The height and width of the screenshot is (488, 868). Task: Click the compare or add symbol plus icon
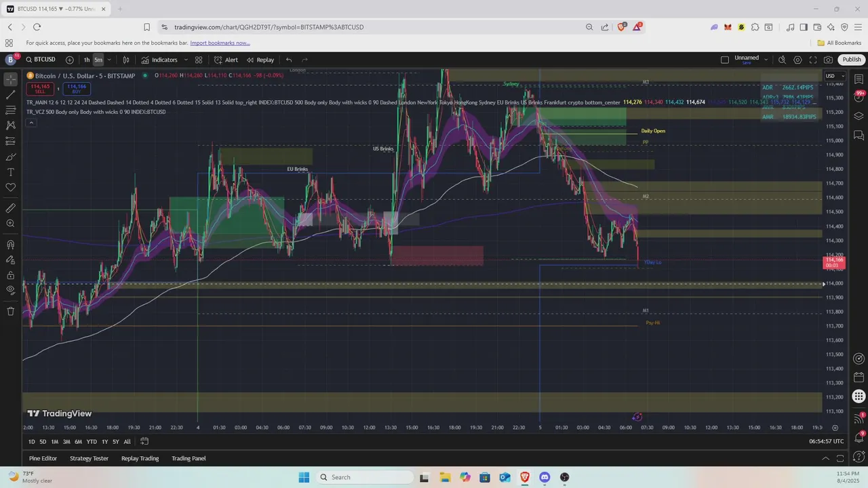pyautogui.click(x=69, y=60)
